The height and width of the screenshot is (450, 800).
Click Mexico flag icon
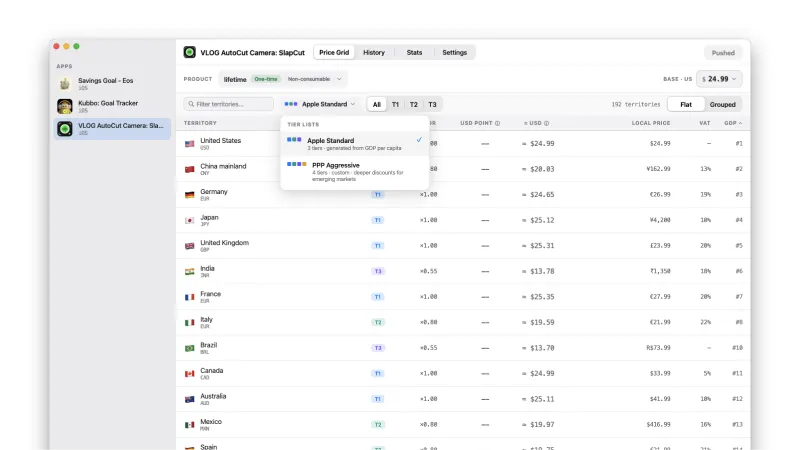(190, 424)
